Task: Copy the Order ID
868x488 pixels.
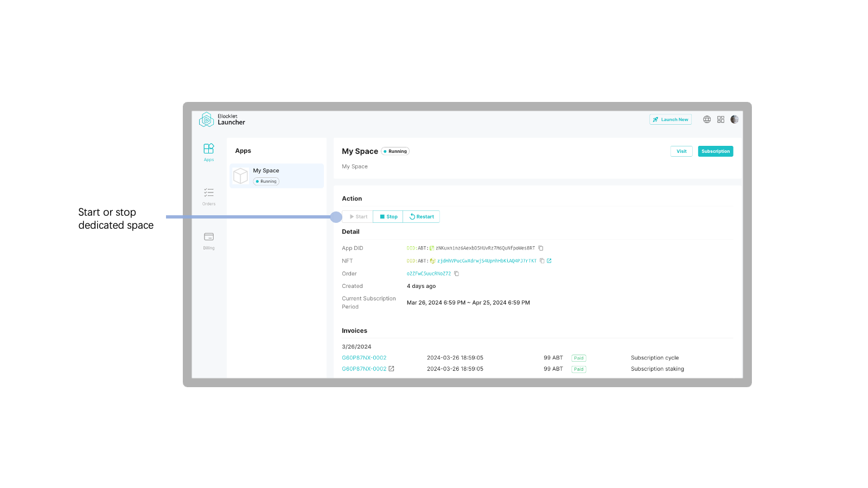Action: click(x=457, y=274)
